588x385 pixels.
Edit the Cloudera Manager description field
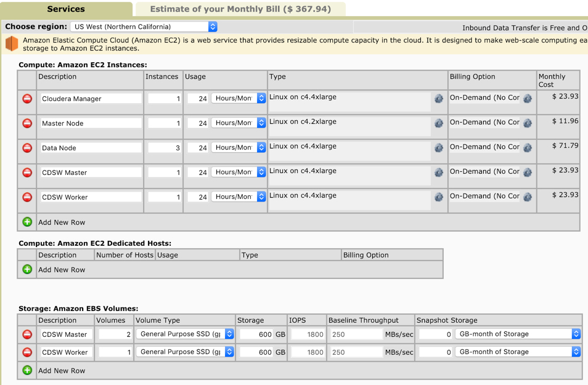91,99
